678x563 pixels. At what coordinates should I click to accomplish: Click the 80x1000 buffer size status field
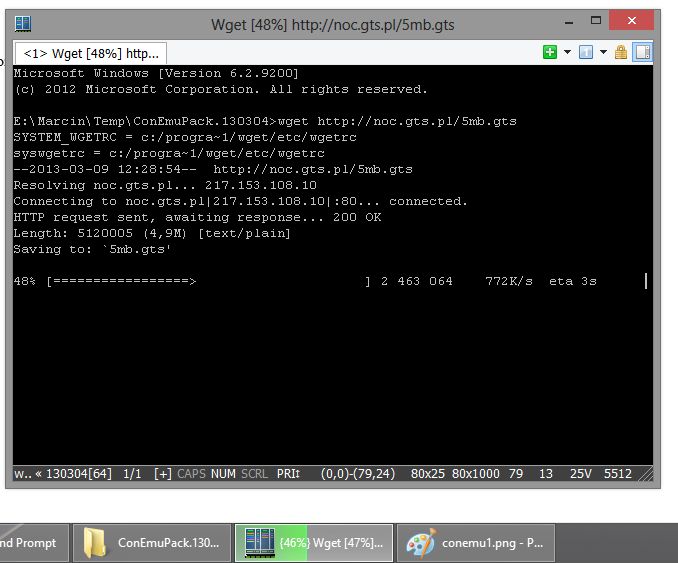point(476,474)
